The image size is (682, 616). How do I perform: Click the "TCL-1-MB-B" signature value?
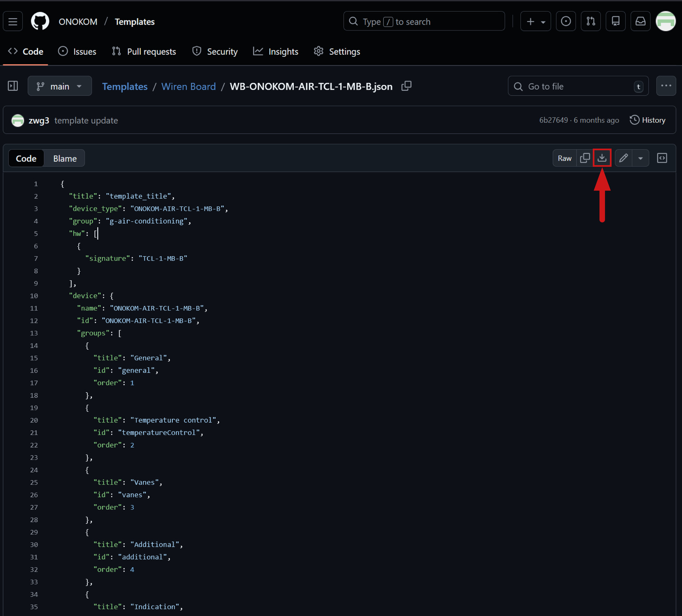click(x=163, y=258)
